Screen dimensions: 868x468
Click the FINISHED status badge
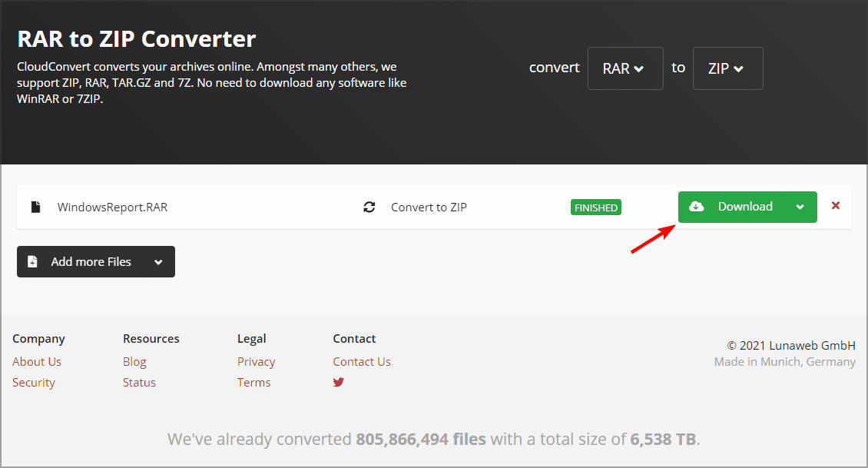coord(595,207)
